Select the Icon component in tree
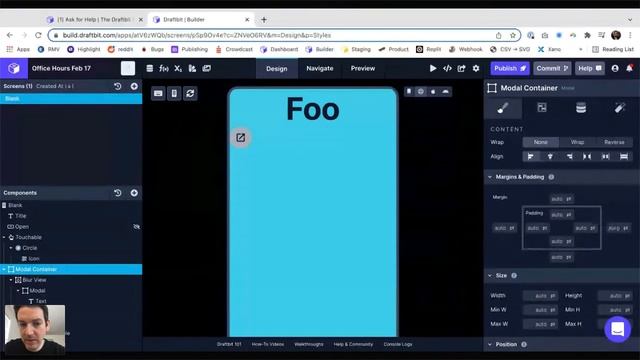The height and width of the screenshot is (360, 640). tap(71, 259)
